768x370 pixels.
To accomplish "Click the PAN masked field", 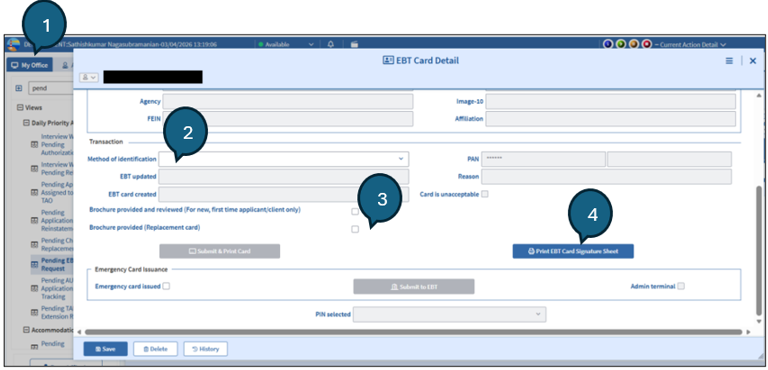I will pyautogui.click(x=543, y=159).
